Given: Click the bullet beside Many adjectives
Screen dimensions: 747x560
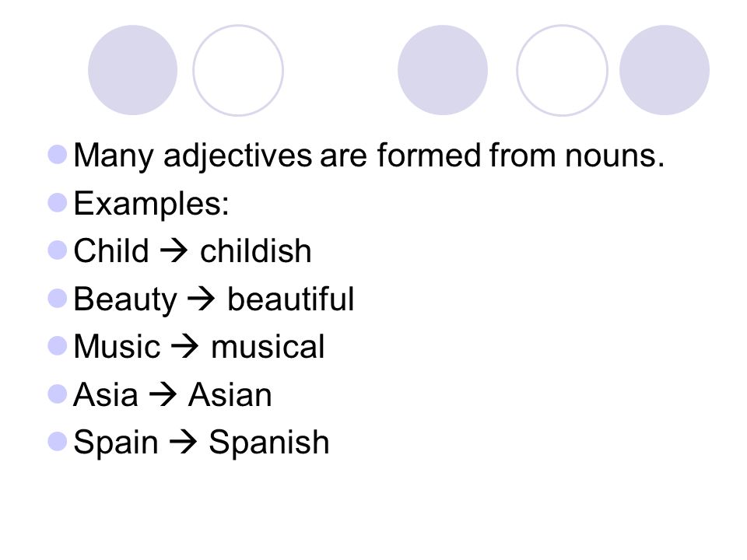Looking at the screenshot, I should (x=57, y=154).
